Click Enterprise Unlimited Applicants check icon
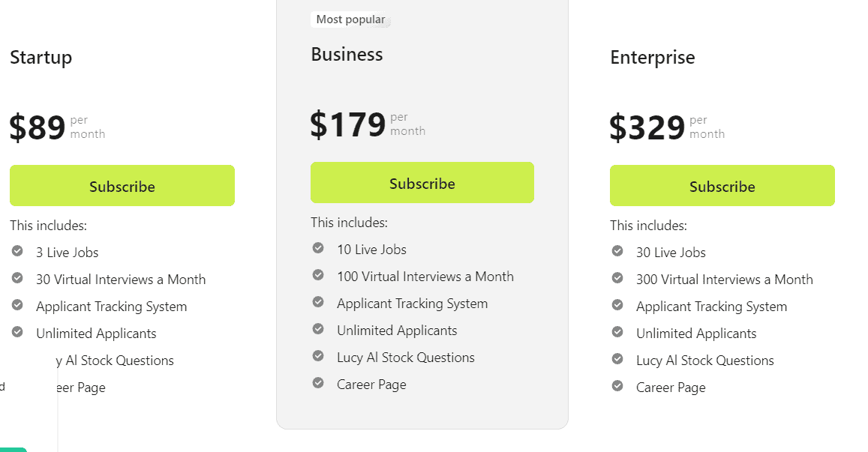 [x=617, y=332]
